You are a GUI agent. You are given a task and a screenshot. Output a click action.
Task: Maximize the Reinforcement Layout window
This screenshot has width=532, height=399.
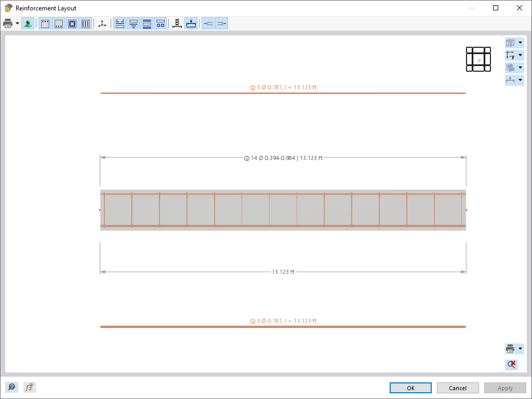[x=496, y=8]
